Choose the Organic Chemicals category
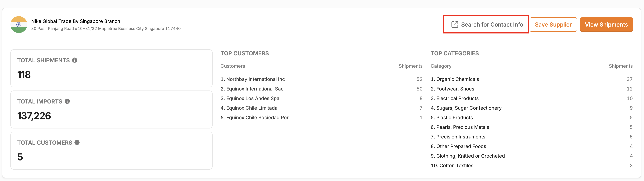Viewport: 644px width, 181px height. [x=458, y=79]
